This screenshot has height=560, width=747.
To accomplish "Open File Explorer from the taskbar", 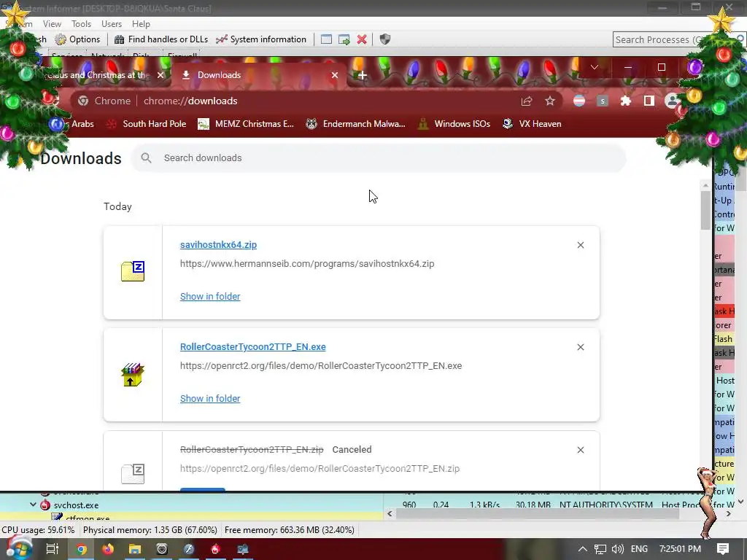I will 135,549.
